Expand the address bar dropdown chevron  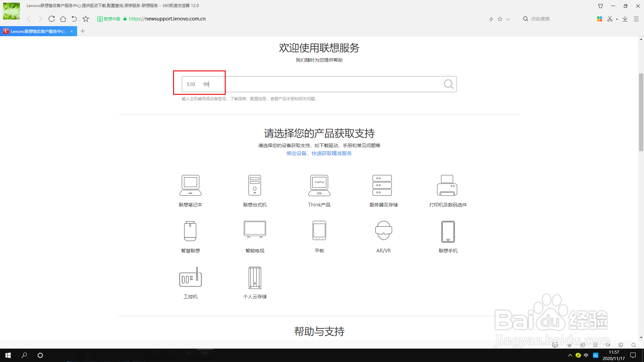click(508, 19)
